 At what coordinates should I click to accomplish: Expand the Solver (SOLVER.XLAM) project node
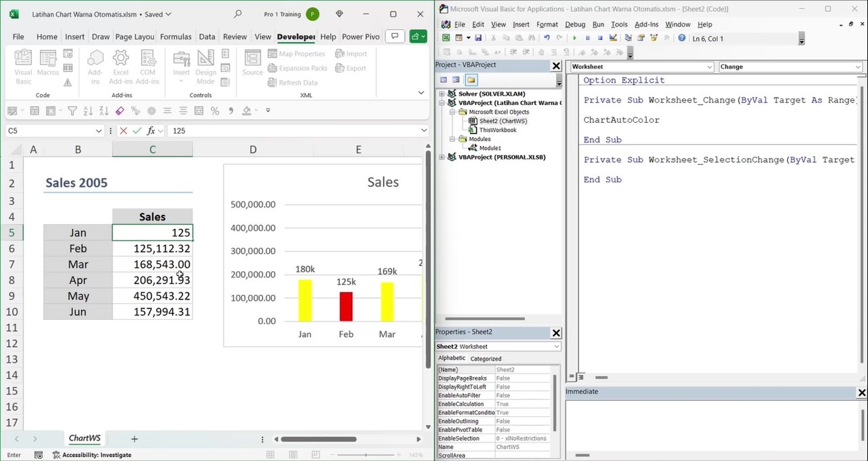(442, 94)
